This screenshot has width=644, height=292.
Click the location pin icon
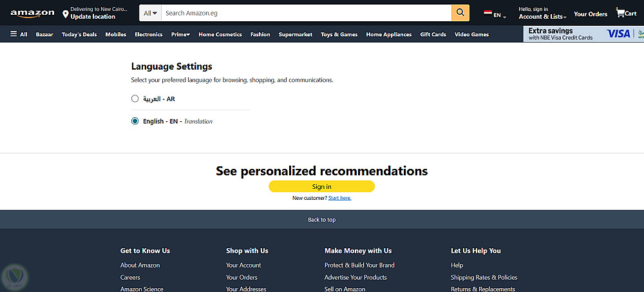click(65, 14)
